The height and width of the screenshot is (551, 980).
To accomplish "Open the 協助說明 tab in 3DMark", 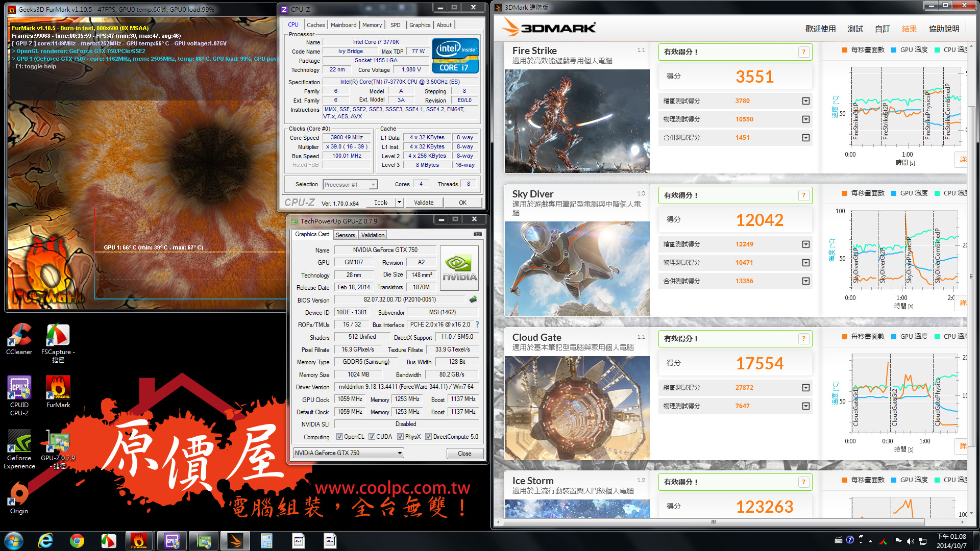I will click(x=944, y=29).
